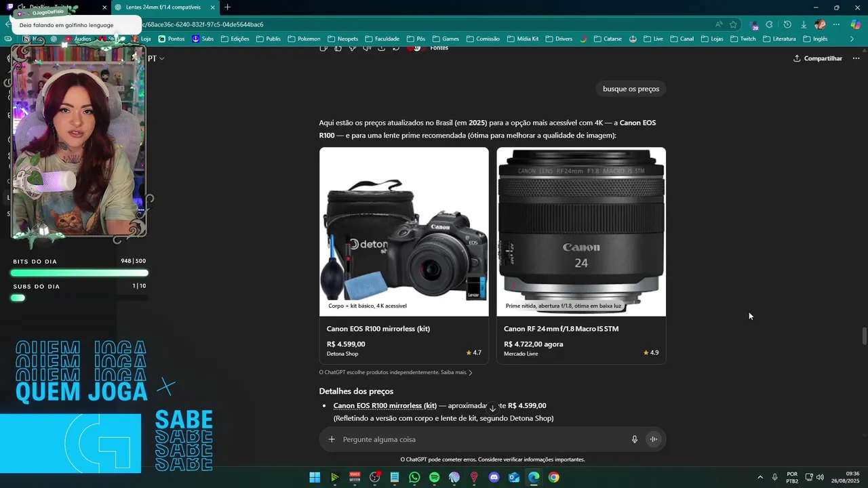Show more bookmarks chevron
The image size is (868, 488).
(852, 39)
